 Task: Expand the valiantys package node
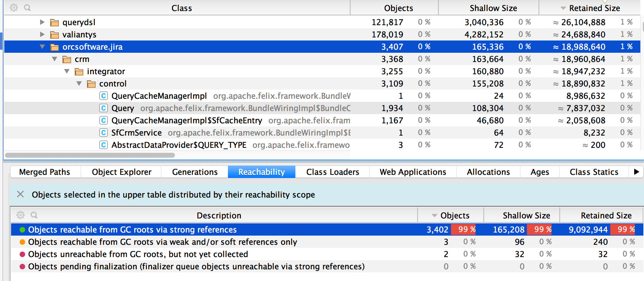42,34
